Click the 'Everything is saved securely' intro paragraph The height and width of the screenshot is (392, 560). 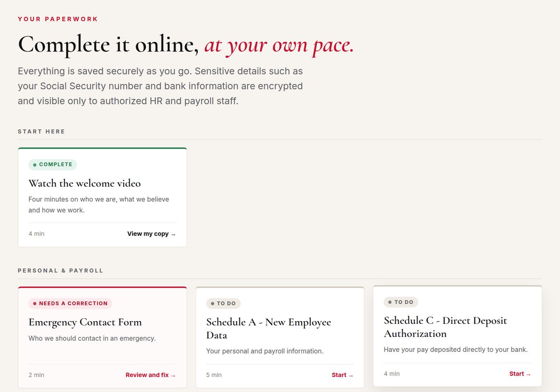click(x=161, y=86)
